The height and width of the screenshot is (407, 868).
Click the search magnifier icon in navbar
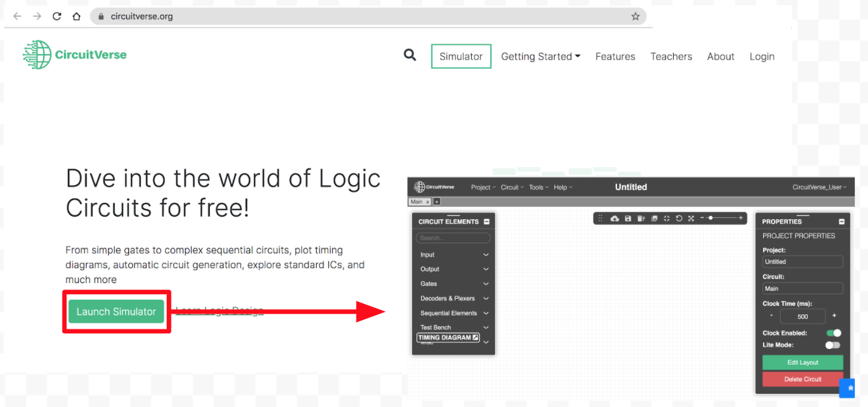410,55
